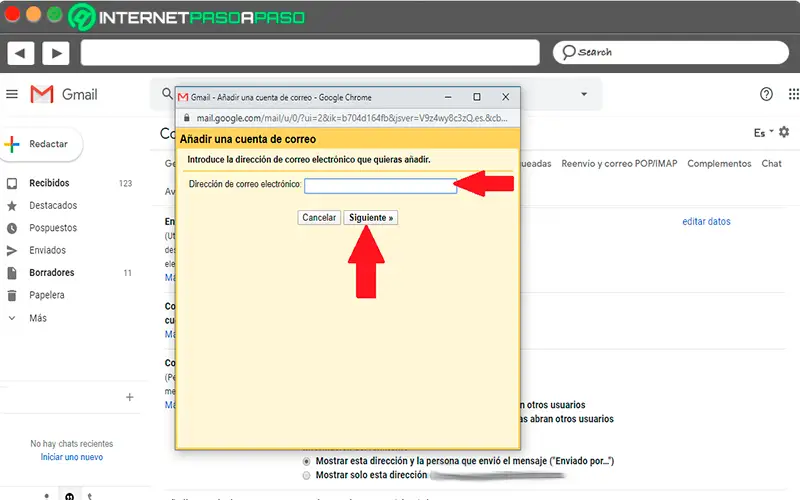This screenshot has width=800, height=500.
Task: Click the browser forward arrow button
Action: (56, 53)
